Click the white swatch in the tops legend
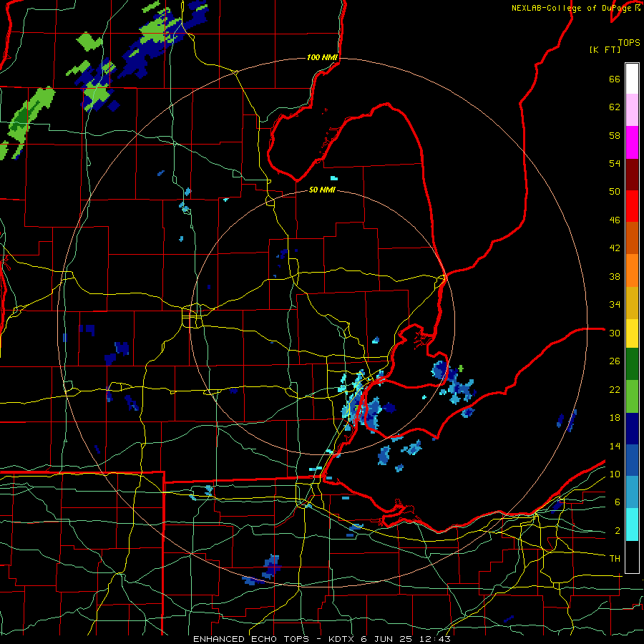This screenshot has width=644, height=644. click(x=632, y=79)
